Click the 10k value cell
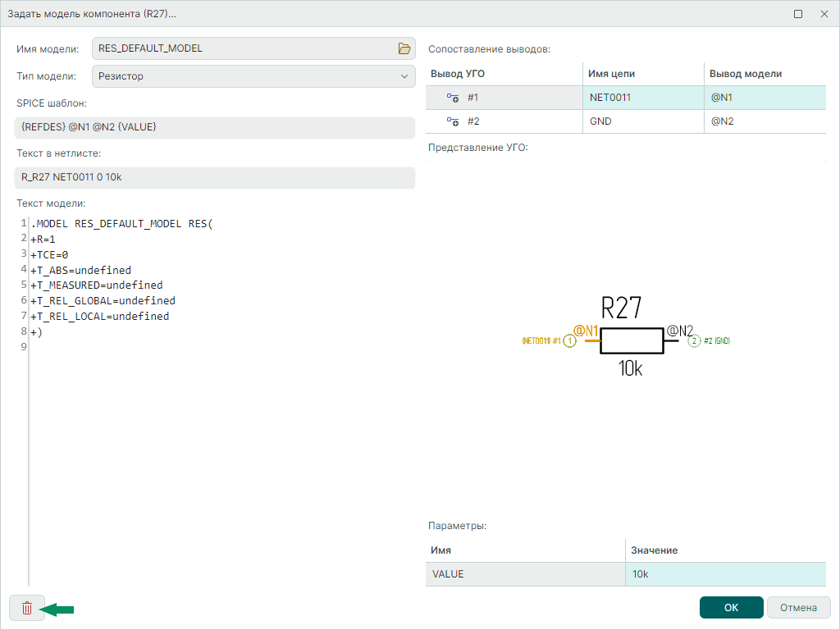Viewport: 840px width, 630px height. (725, 574)
